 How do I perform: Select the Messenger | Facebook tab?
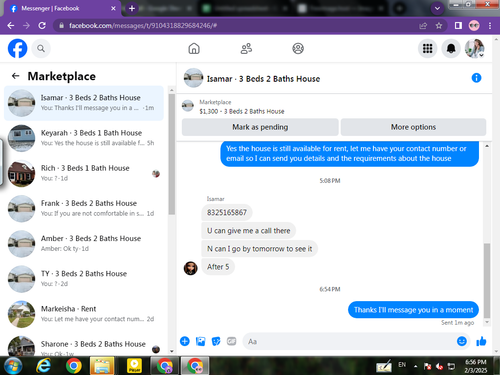click(x=62, y=8)
